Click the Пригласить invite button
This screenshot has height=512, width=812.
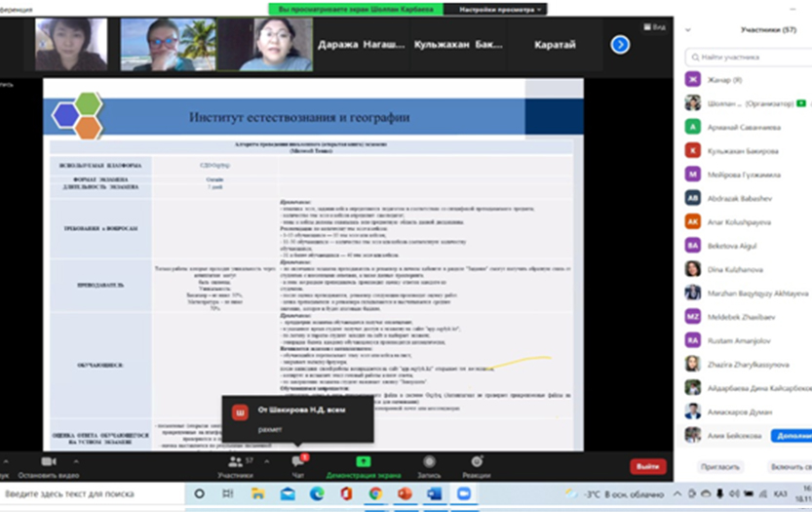[719, 467]
